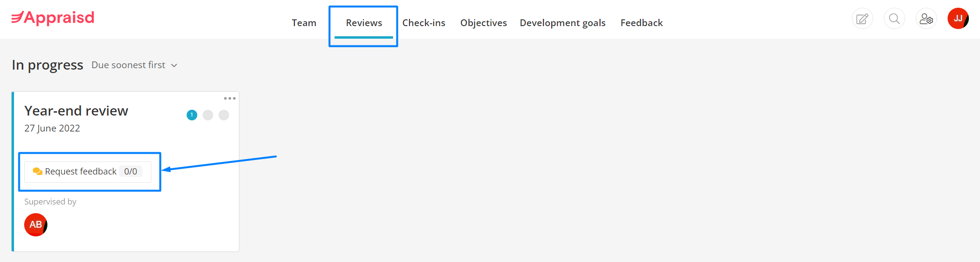The height and width of the screenshot is (262, 980).
Task: Switch to the Reviews tab
Action: [x=364, y=23]
